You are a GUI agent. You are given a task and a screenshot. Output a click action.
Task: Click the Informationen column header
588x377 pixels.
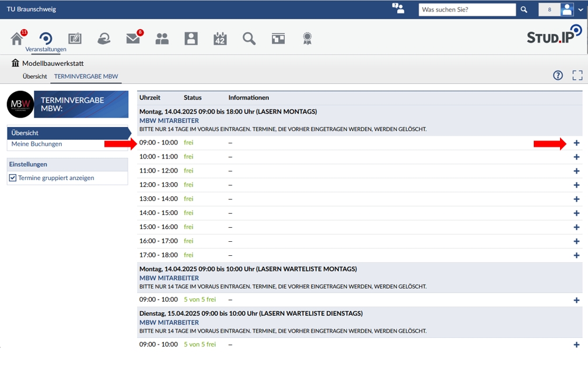coord(249,97)
